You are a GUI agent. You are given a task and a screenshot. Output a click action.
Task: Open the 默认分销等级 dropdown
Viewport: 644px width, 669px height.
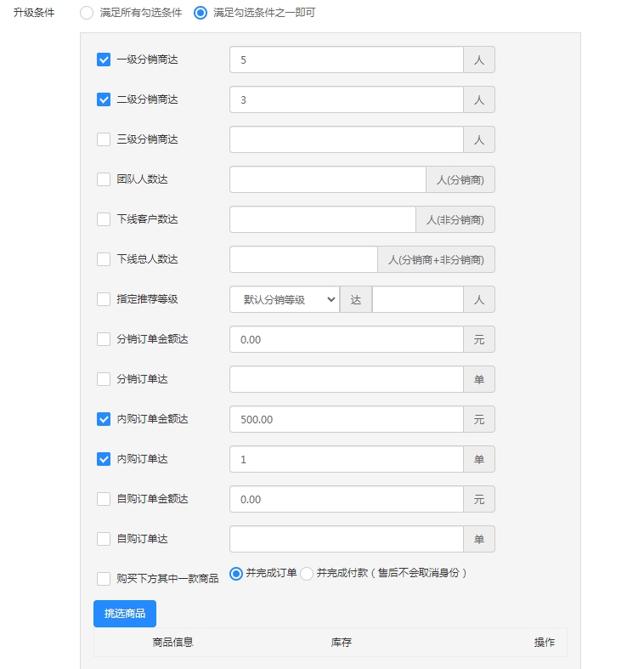[x=284, y=299]
